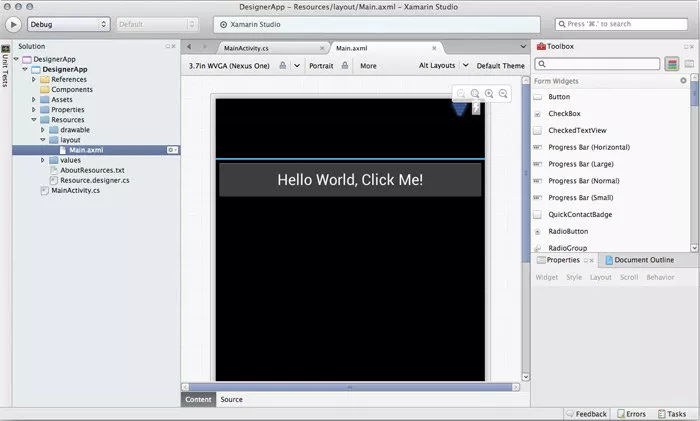
Task: Switch to the Document Outline tab
Action: pos(639,260)
